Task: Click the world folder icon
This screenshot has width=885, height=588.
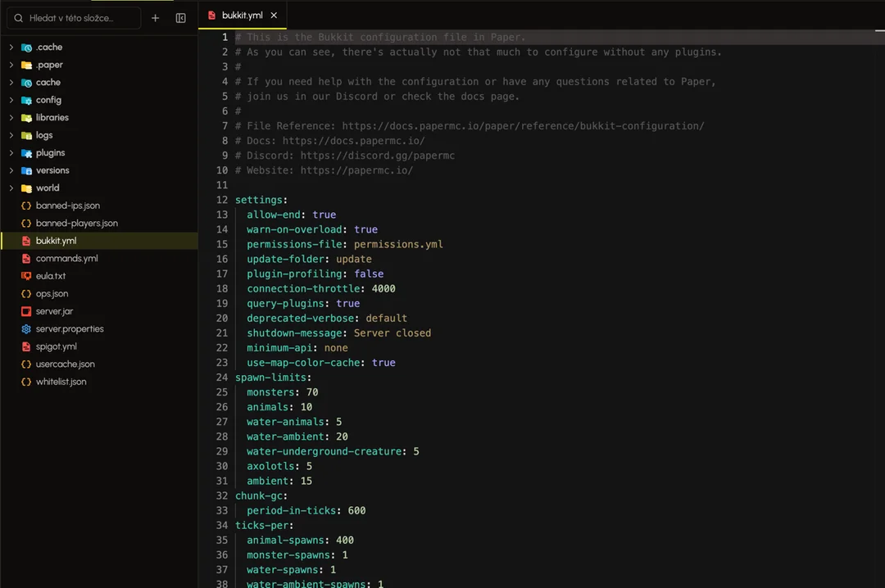Action: pos(26,188)
